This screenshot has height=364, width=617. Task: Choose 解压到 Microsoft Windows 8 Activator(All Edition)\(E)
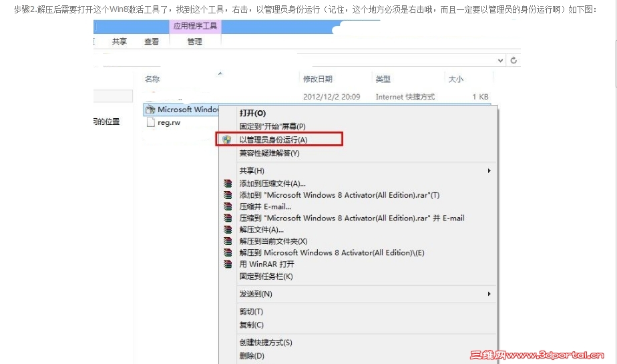(x=332, y=252)
